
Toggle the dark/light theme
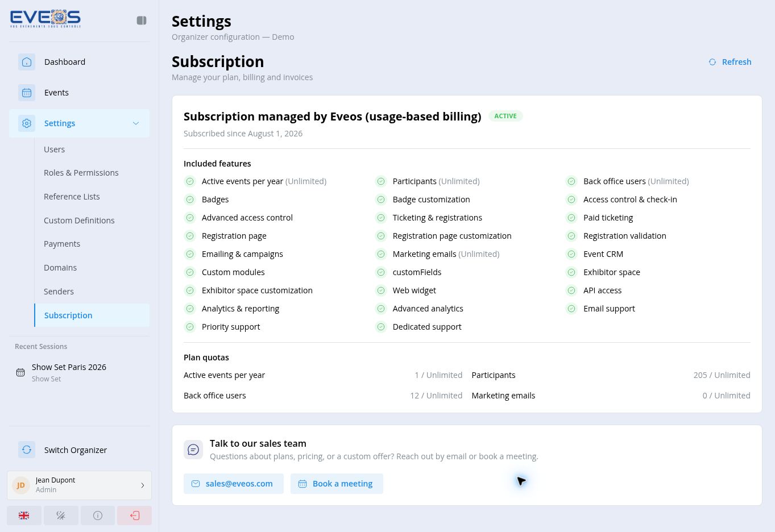click(x=61, y=516)
